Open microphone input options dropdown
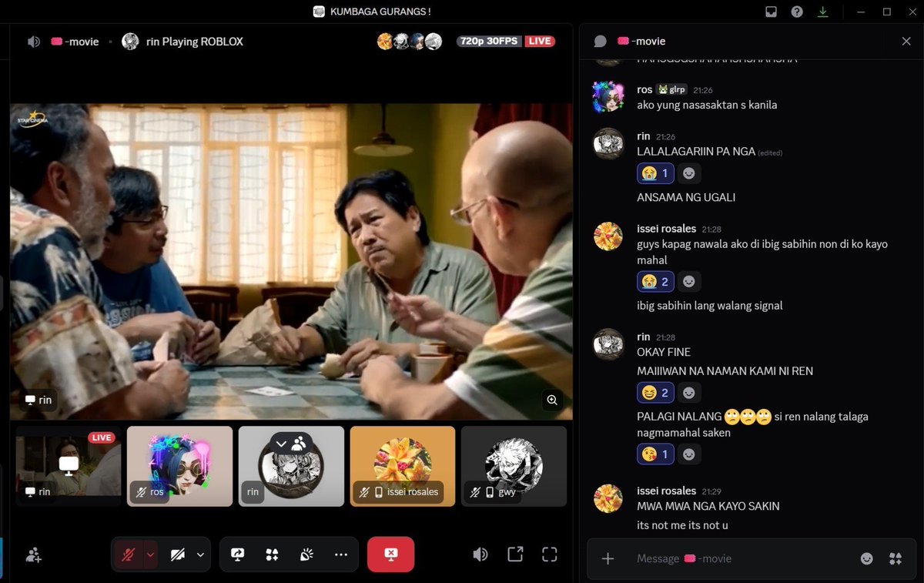 pos(151,555)
